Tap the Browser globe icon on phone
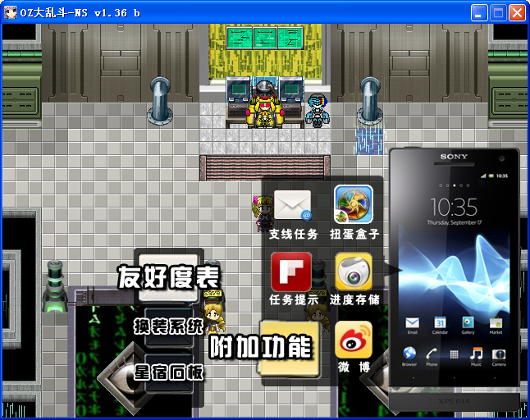Screen dimensions: 530x420 coord(409,354)
